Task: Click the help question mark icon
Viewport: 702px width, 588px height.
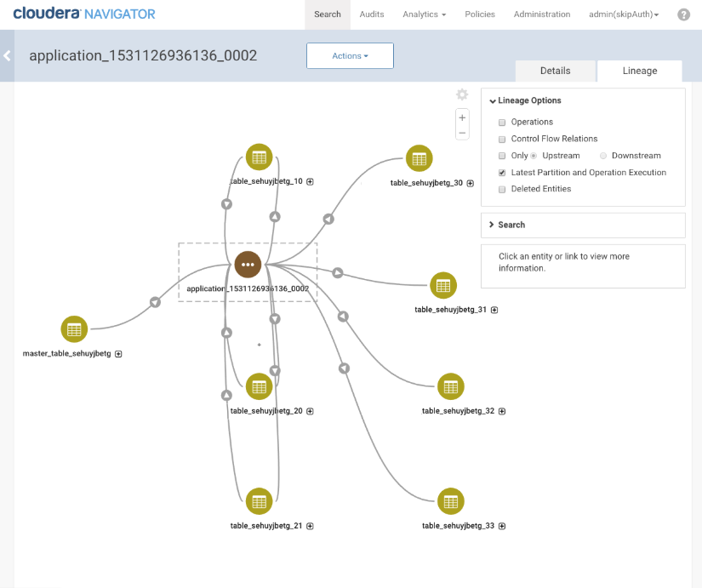Action: tap(683, 14)
